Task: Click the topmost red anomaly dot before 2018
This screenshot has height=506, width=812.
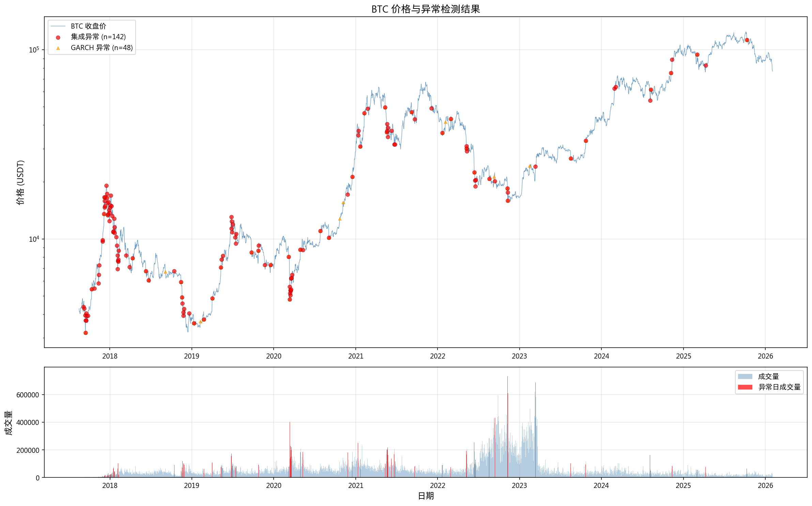Action: click(x=106, y=186)
